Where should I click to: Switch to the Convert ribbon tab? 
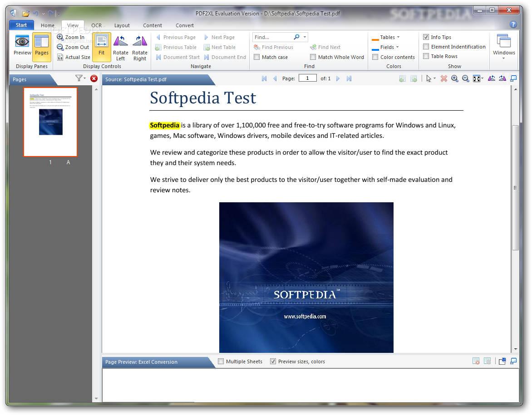tap(185, 25)
